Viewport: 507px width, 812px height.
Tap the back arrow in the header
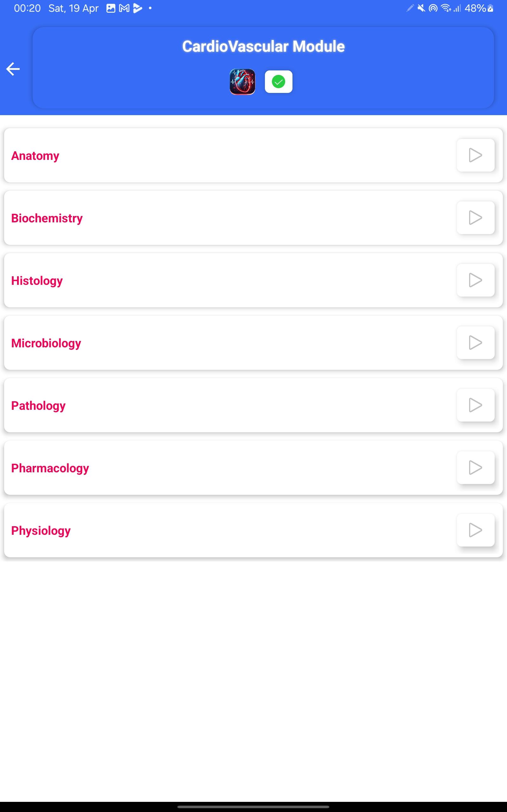[13, 69]
